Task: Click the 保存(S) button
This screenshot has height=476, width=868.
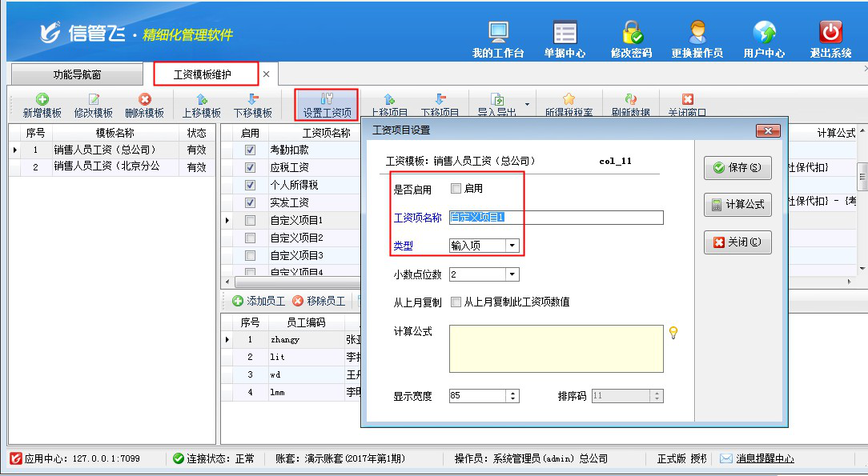Action: tap(737, 168)
